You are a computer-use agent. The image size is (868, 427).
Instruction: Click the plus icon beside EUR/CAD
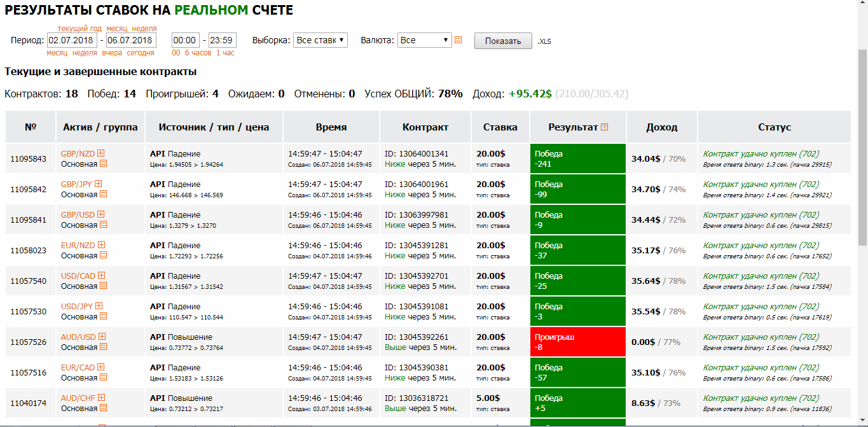(100, 367)
